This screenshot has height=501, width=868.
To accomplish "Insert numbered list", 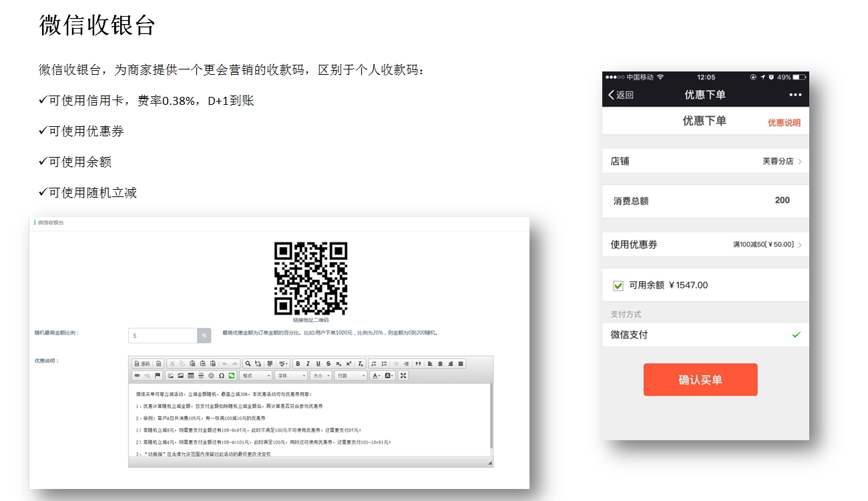I will click(374, 363).
